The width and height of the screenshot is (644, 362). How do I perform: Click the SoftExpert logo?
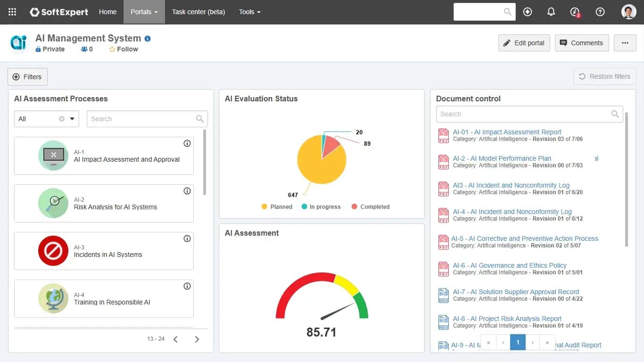click(59, 12)
